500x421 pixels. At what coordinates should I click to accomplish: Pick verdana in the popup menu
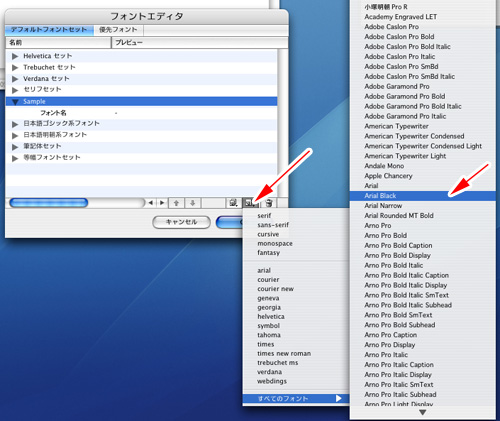296,372
